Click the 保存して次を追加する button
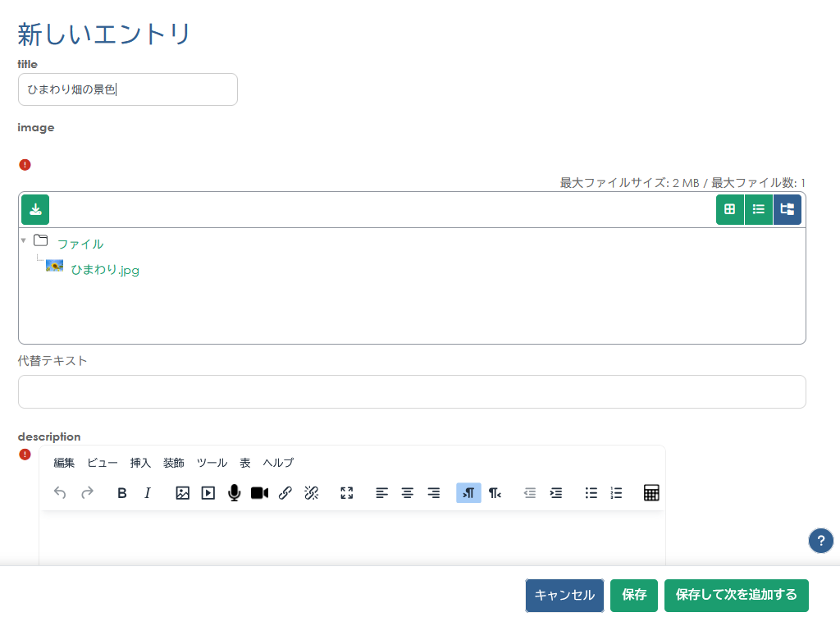Viewport: 840px width, 617px height. click(x=736, y=595)
